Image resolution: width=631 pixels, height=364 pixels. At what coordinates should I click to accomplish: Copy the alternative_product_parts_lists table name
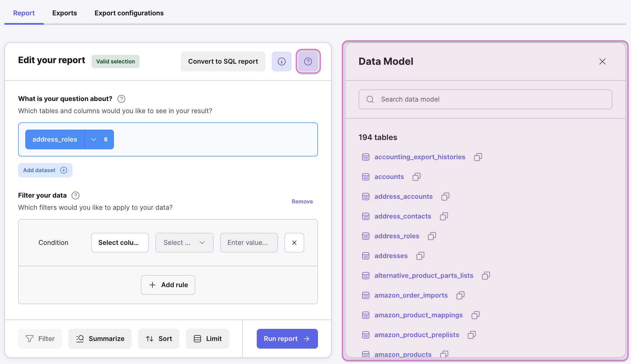(x=486, y=276)
